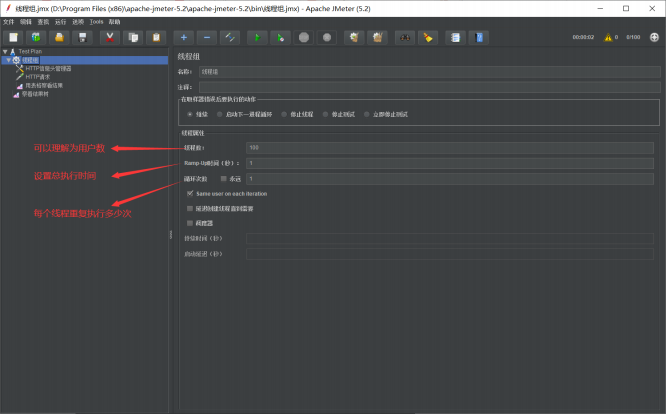Collapse the 线程组 tree node arrow
This screenshot has height=414, width=666.
tap(8, 59)
